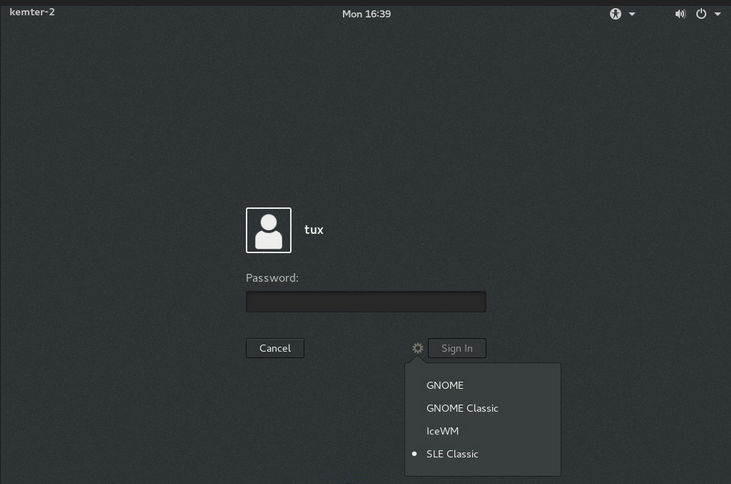731x484 pixels.
Task: Open the accessibility menu icon
Action: coord(616,14)
